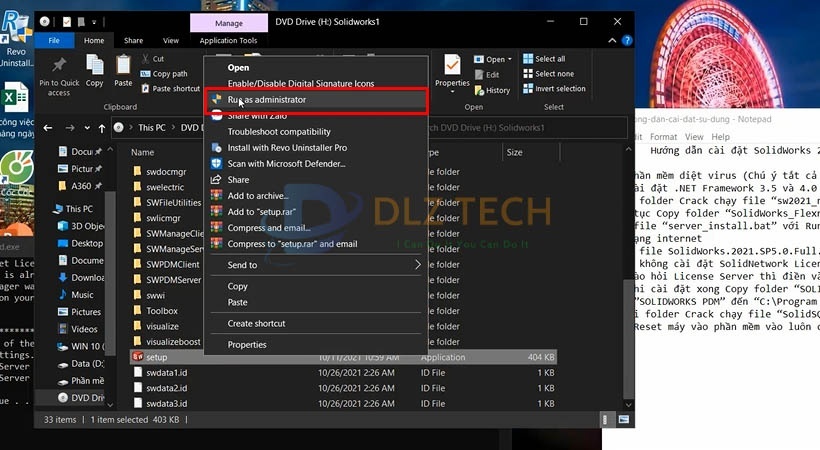Choose Troubleshoot compatibility
Screen dimensions: 820x450
(x=315, y=132)
